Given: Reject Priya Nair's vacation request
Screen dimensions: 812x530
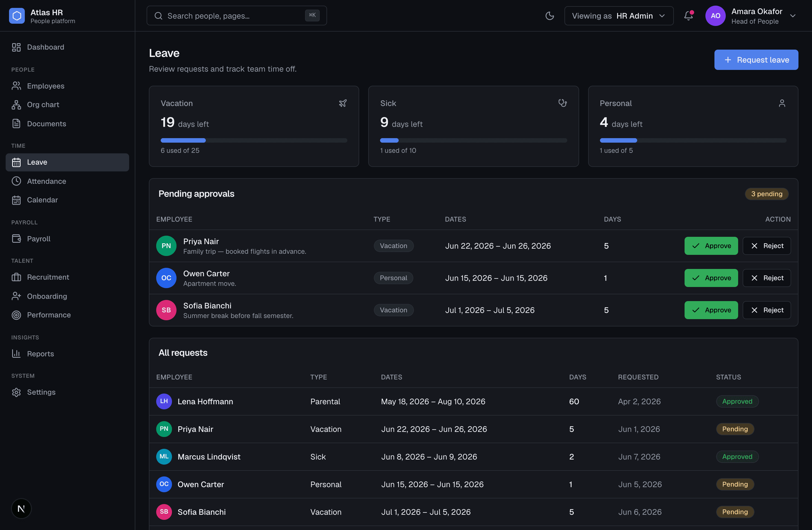Looking at the screenshot, I should coord(767,246).
